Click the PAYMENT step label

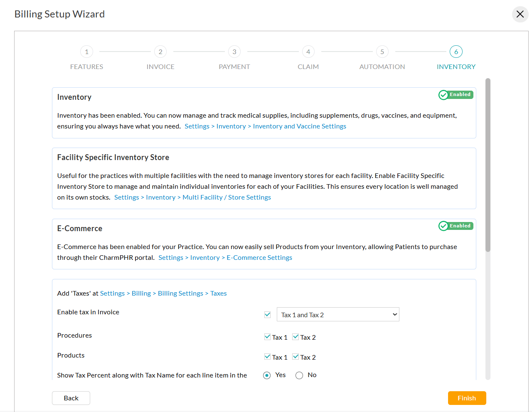click(x=234, y=67)
